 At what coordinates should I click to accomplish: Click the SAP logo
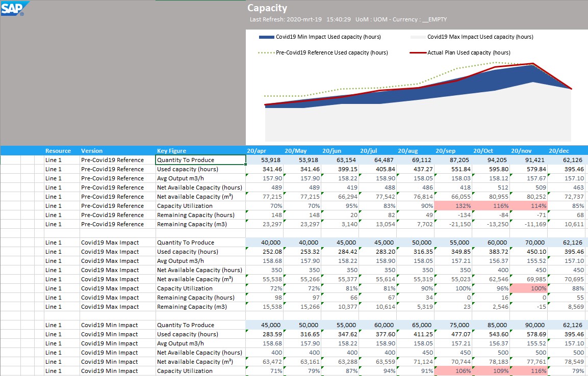(x=11, y=9)
